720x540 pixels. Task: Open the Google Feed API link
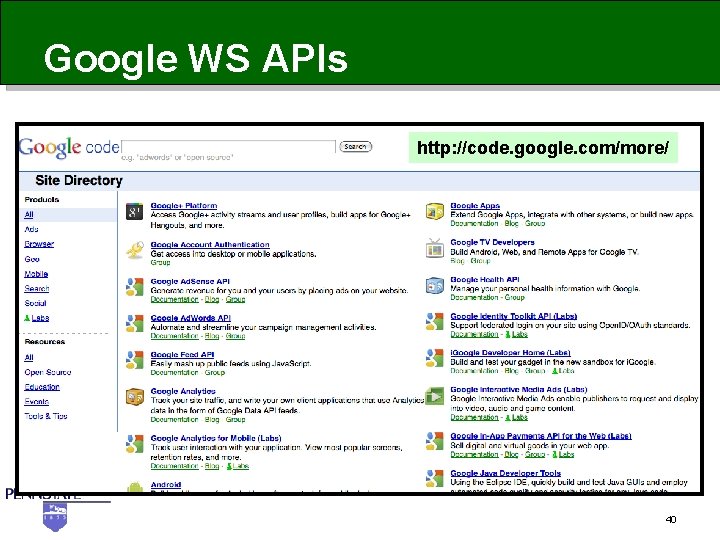pos(182,354)
